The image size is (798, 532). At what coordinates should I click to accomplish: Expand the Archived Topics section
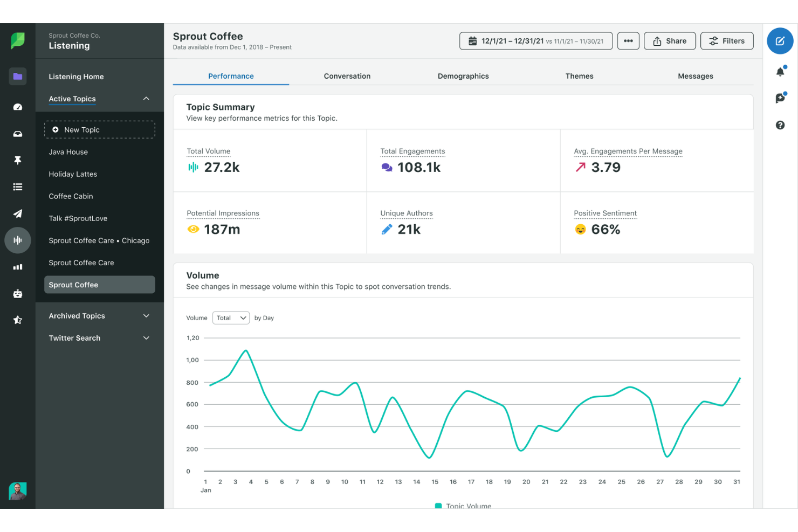click(146, 316)
